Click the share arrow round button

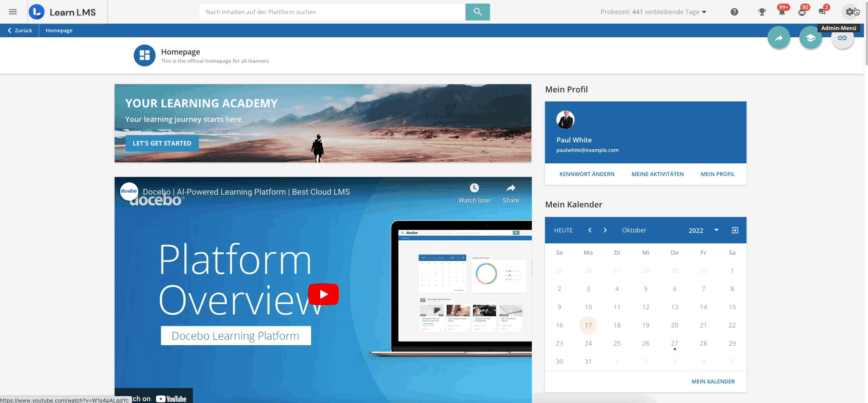pyautogui.click(x=779, y=38)
